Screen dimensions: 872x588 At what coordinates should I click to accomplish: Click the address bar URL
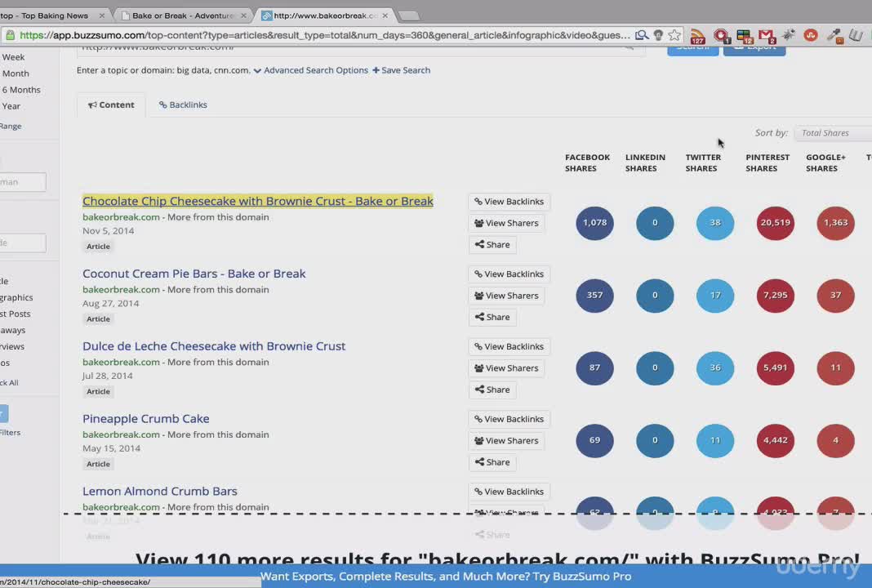coord(325,36)
